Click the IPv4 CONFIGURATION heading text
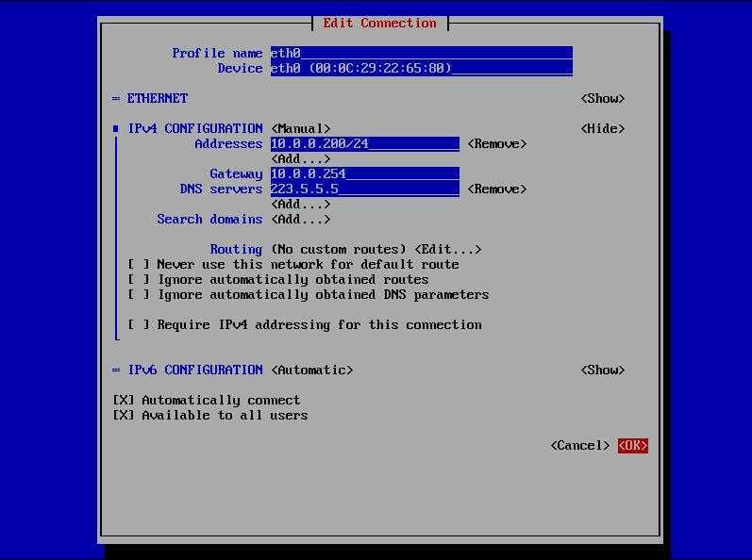752x560 pixels. (194, 128)
